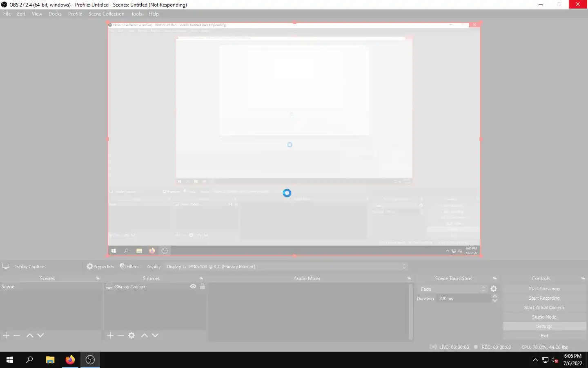
Task: Open the Profile menu
Action: click(75, 14)
